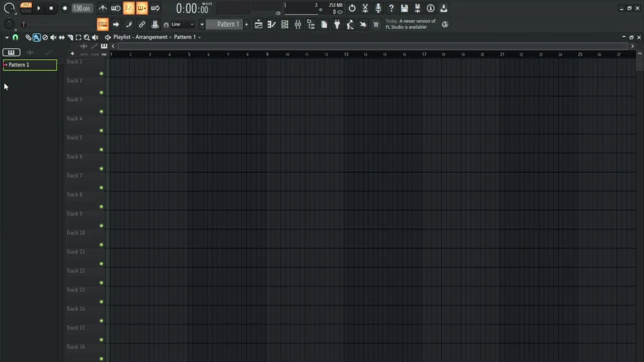Toggle auto-scroll arrow button
The image size is (644, 362).
[x=116, y=24]
